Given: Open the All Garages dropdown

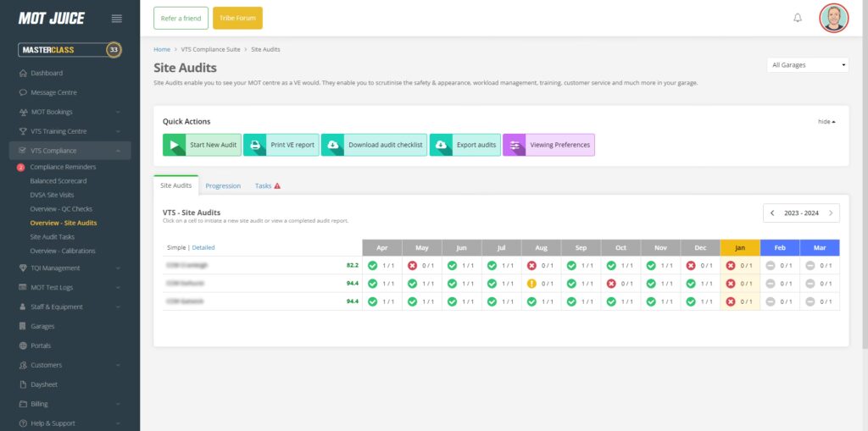Looking at the screenshot, I should (809, 64).
